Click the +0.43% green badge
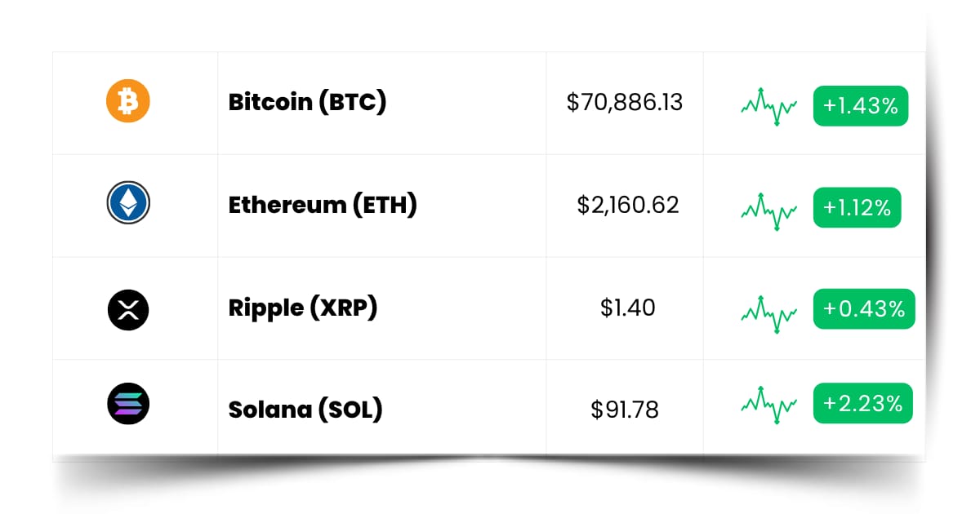The image size is (980, 514). point(864,309)
